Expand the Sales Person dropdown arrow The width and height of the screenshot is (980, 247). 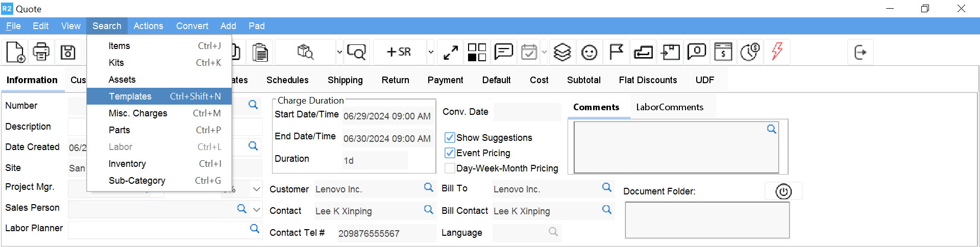(x=257, y=209)
